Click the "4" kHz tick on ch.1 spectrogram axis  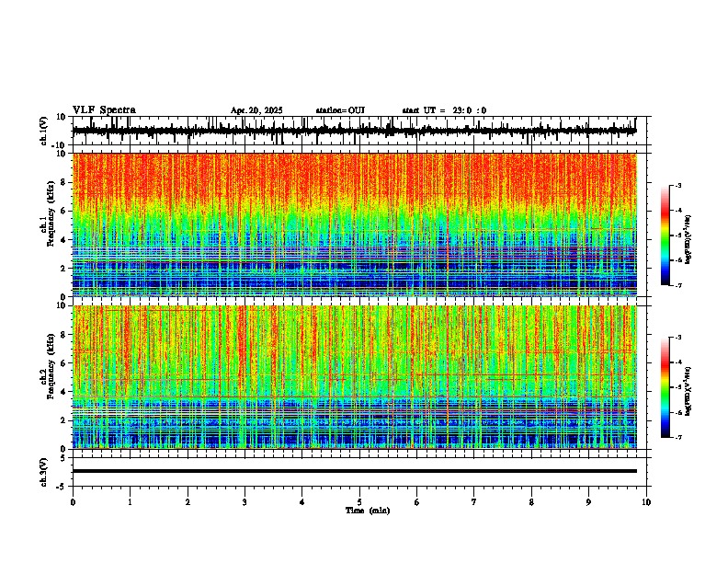tap(63, 240)
